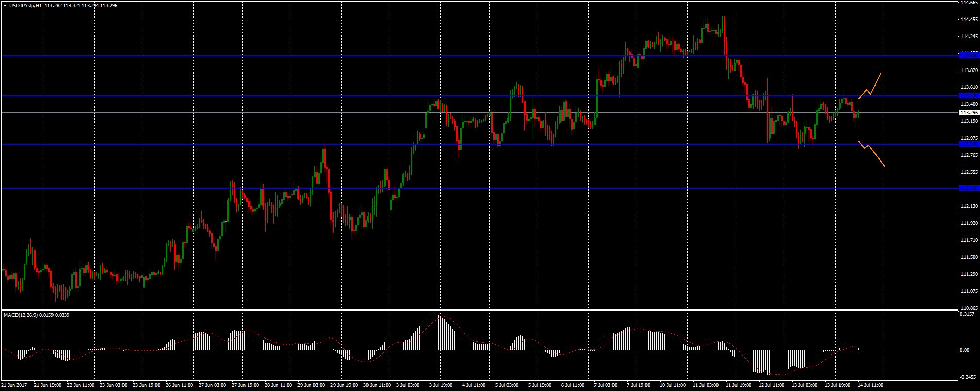Click the MACD scale value -0.2435

968,377
